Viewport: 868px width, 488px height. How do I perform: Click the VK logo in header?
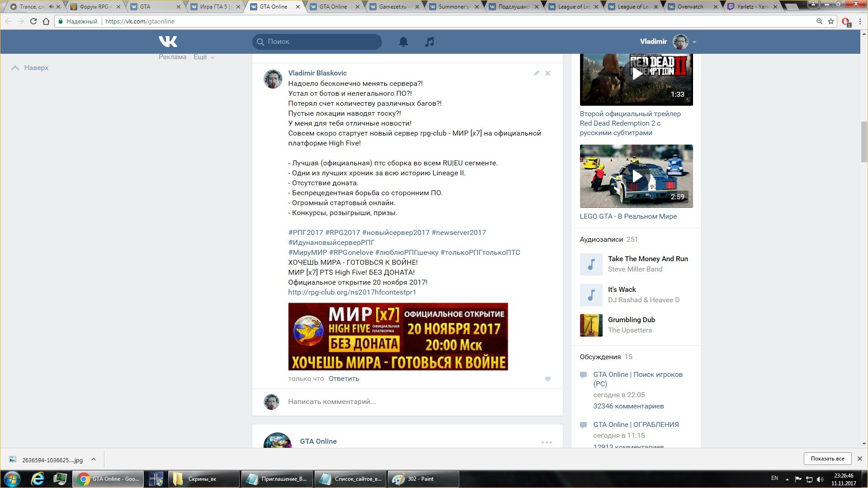168,42
